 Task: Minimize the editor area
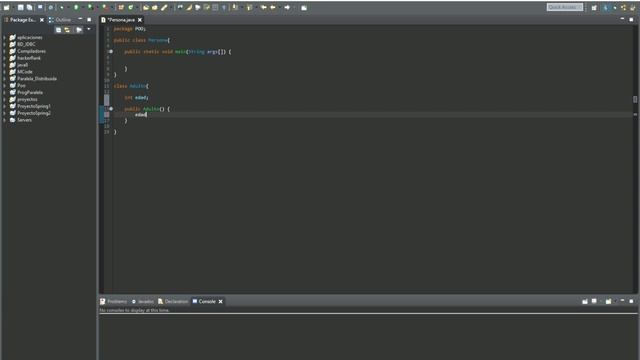(622, 19)
